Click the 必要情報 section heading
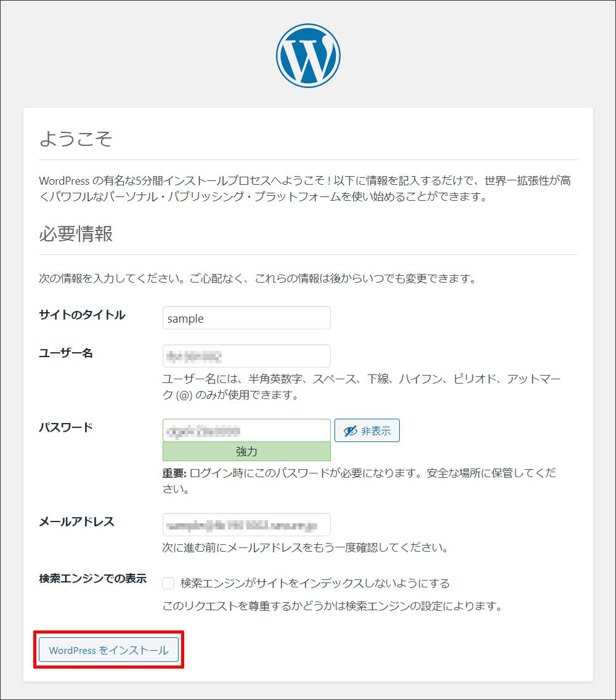616x700 pixels. tap(76, 234)
